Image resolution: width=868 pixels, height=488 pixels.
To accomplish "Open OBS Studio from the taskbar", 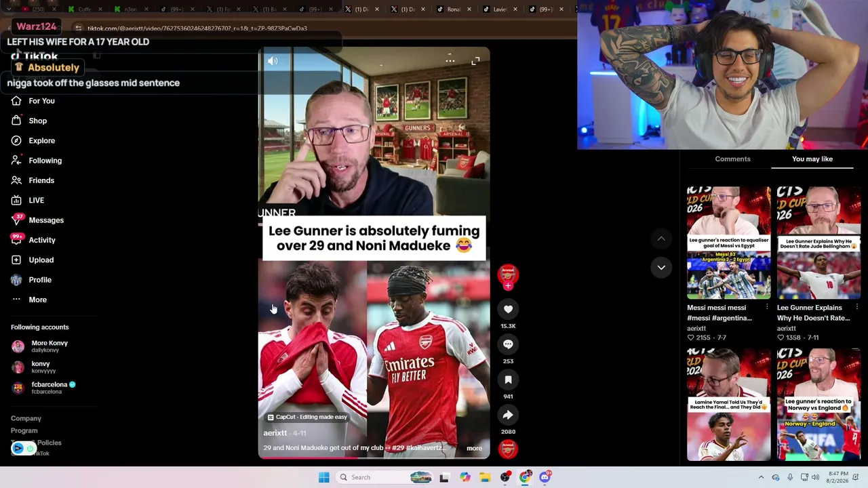I will [505, 477].
